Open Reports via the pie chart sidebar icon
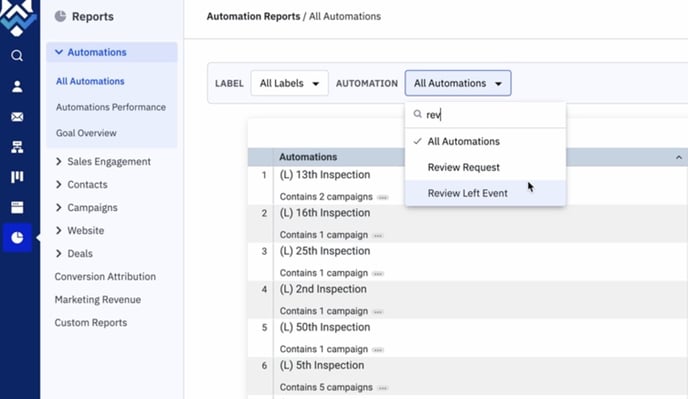Image resolution: width=688 pixels, height=399 pixels. tap(17, 237)
